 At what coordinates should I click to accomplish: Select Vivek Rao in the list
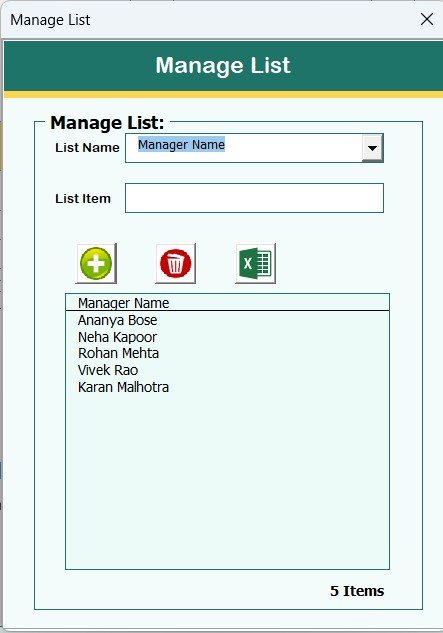(x=227, y=370)
